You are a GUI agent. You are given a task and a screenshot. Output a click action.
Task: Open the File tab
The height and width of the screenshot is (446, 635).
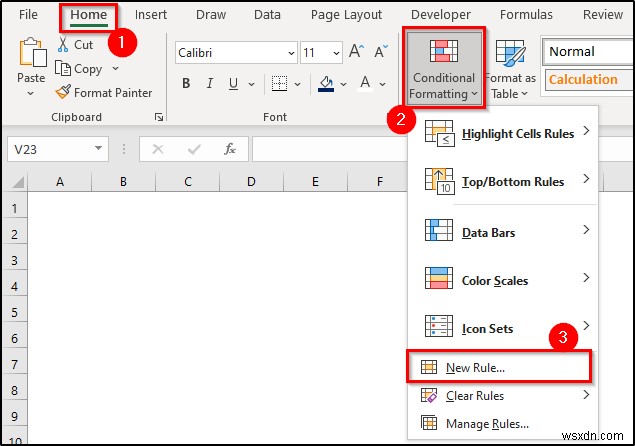pos(28,15)
